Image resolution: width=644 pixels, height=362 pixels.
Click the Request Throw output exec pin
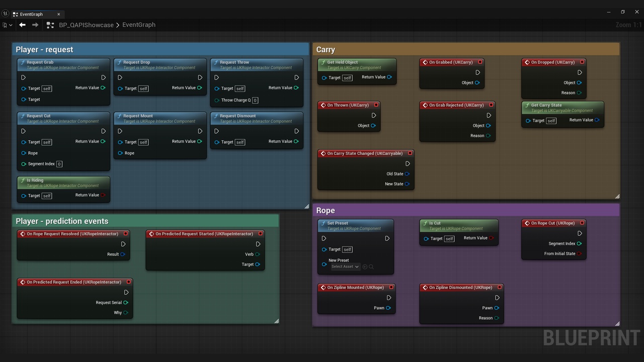click(x=296, y=77)
